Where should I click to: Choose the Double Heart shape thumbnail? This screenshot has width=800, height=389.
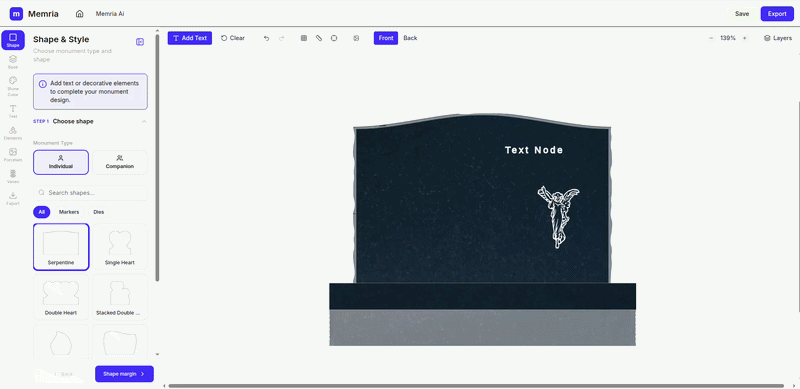pyautogui.click(x=61, y=297)
